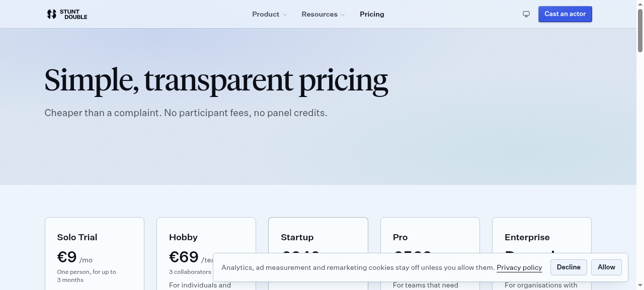Select the Pro plan card
Image resolution: width=644 pixels, height=290 pixels.
click(x=430, y=235)
